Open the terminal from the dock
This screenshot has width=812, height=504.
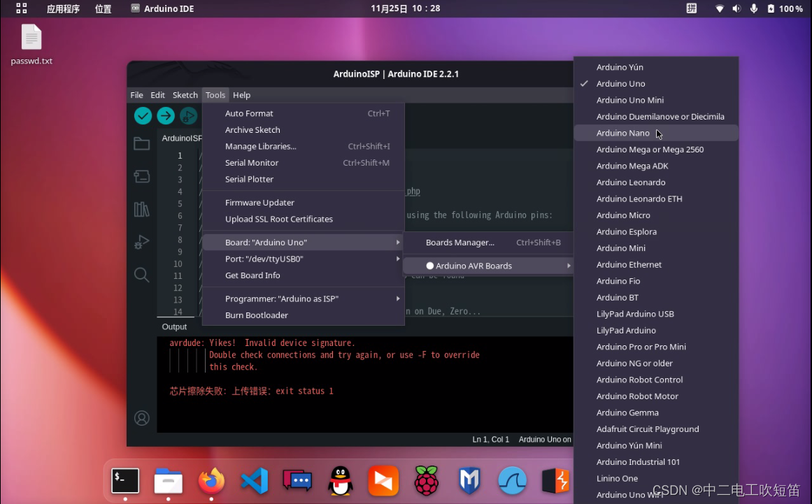125,481
